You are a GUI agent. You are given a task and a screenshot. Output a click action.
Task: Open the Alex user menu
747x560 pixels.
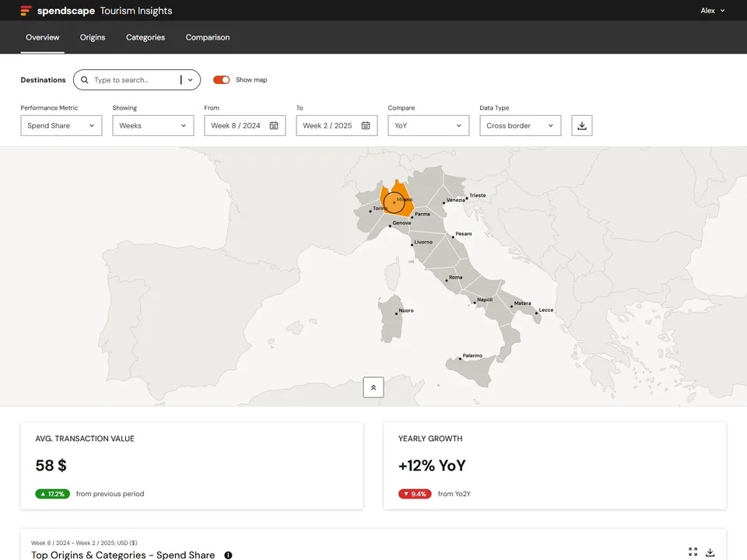pos(712,10)
